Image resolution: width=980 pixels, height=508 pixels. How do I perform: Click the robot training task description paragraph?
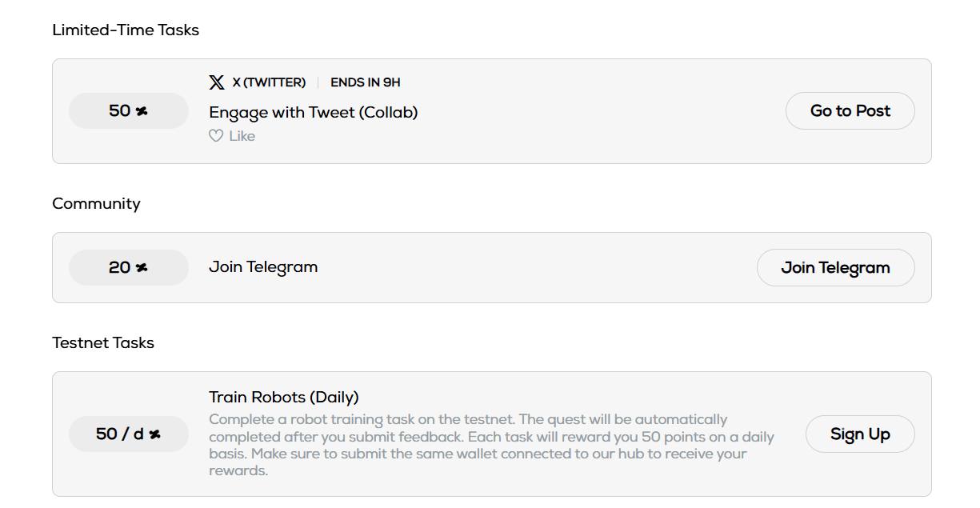click(x=491, y=445)
